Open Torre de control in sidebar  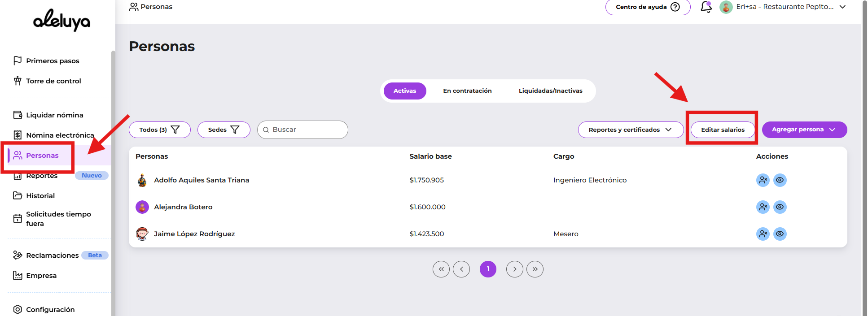tap(53, 81)
